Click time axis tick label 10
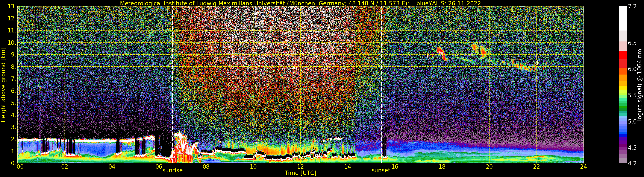Image resolution: width=644 pixels, height=177 pixels. (253, 167)
